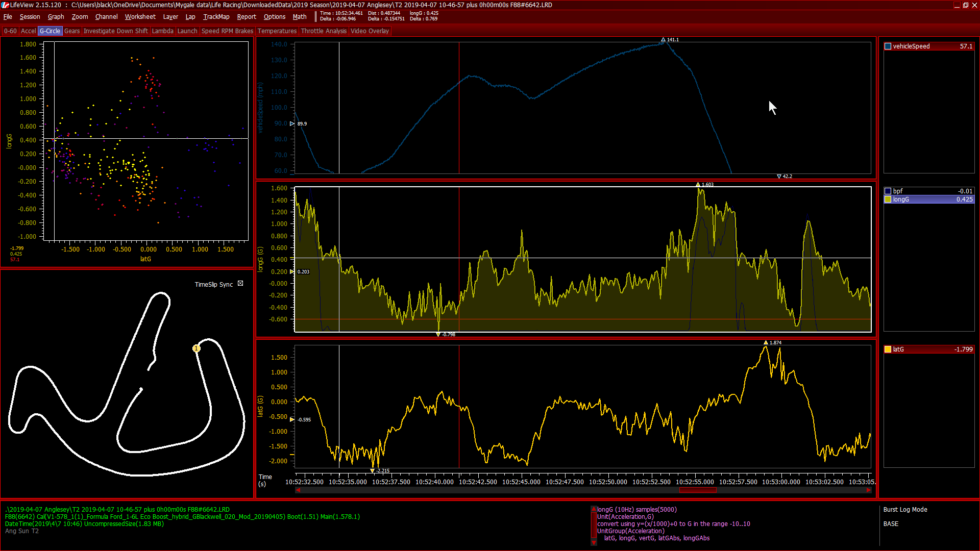Open the File menu
This screenshot has width=980, height=551.
pyautogui.click(x=8, y=17)
